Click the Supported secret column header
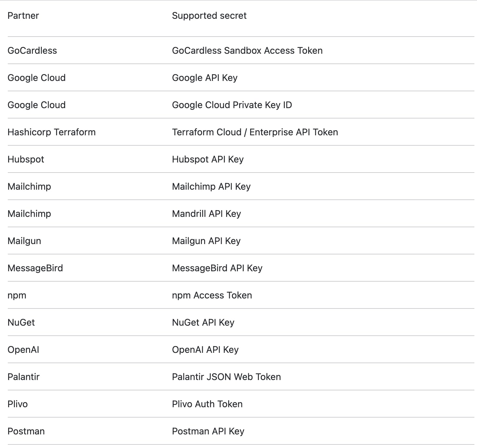The width and height of the screenshot is (477, 448). point(209,16)
